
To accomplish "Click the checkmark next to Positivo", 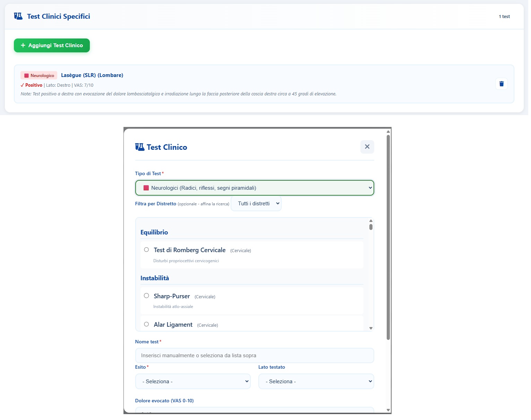I will [x=23, y=85].
